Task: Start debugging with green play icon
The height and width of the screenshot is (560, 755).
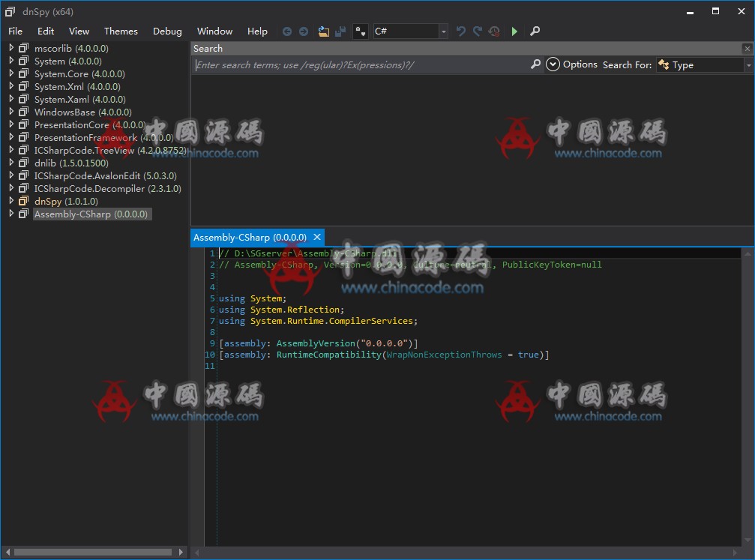Action: coord(514,31)
